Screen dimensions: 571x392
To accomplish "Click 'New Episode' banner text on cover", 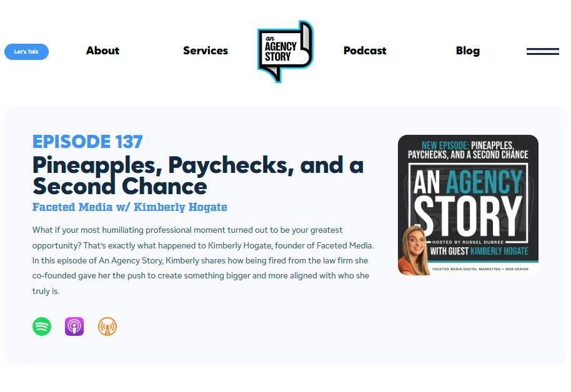I will (x=445, y=145).
